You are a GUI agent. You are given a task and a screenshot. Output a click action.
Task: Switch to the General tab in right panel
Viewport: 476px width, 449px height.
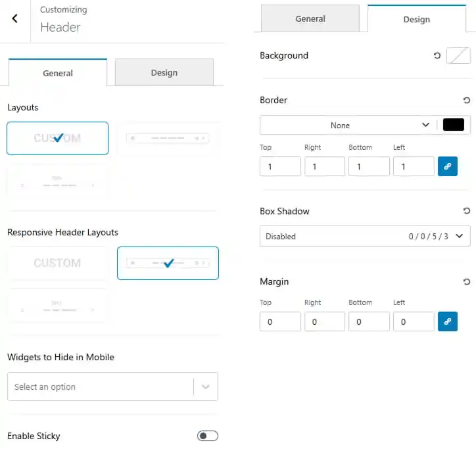click(x=310, y=18)
